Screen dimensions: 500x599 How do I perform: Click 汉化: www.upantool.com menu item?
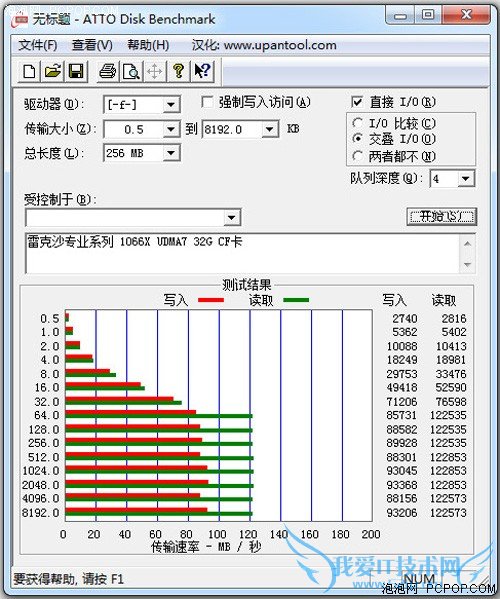click(264, 45)
